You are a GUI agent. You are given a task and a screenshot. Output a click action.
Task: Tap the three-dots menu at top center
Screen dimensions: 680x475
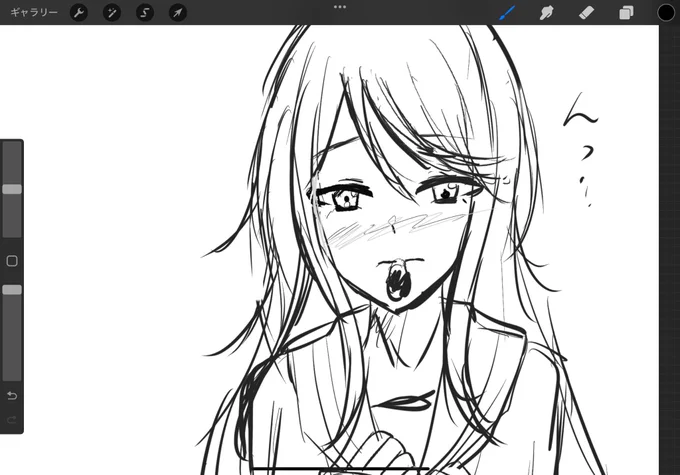tap(340, 7)
